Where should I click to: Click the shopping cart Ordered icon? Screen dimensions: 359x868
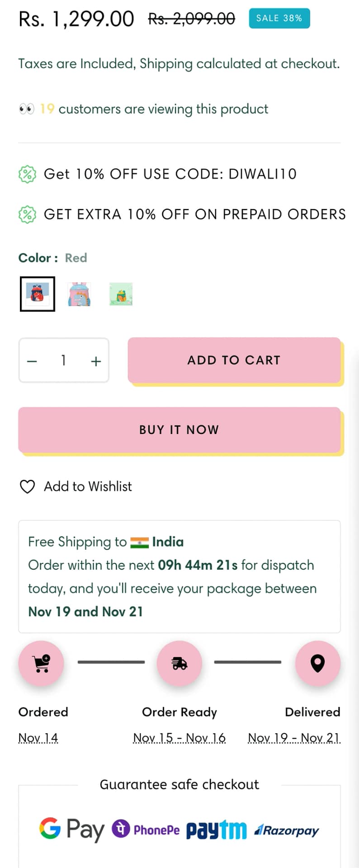tap(41, 663)
